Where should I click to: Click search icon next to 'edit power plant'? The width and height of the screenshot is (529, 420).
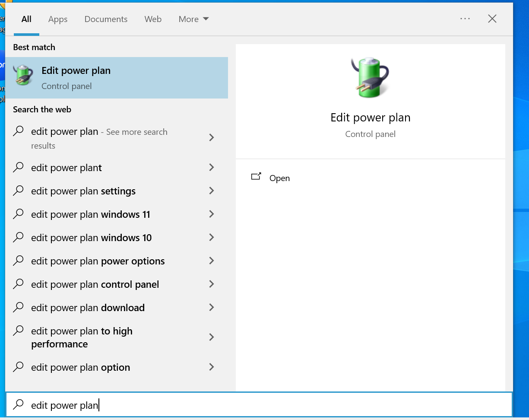pos(18,167)
